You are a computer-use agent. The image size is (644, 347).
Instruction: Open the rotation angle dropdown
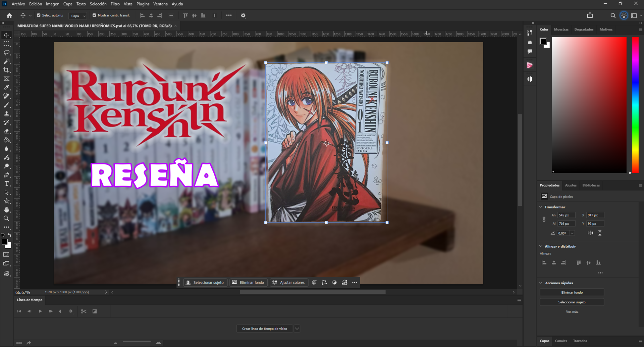(x=572, y=233)
